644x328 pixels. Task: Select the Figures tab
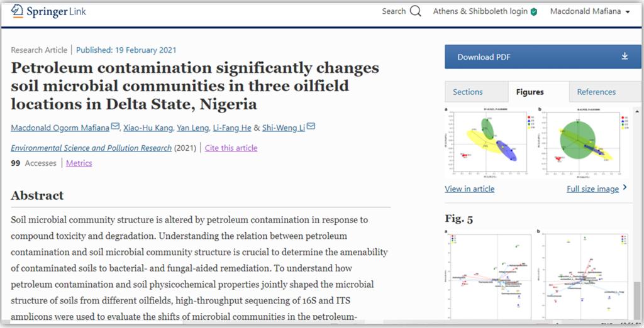point(530,92)
